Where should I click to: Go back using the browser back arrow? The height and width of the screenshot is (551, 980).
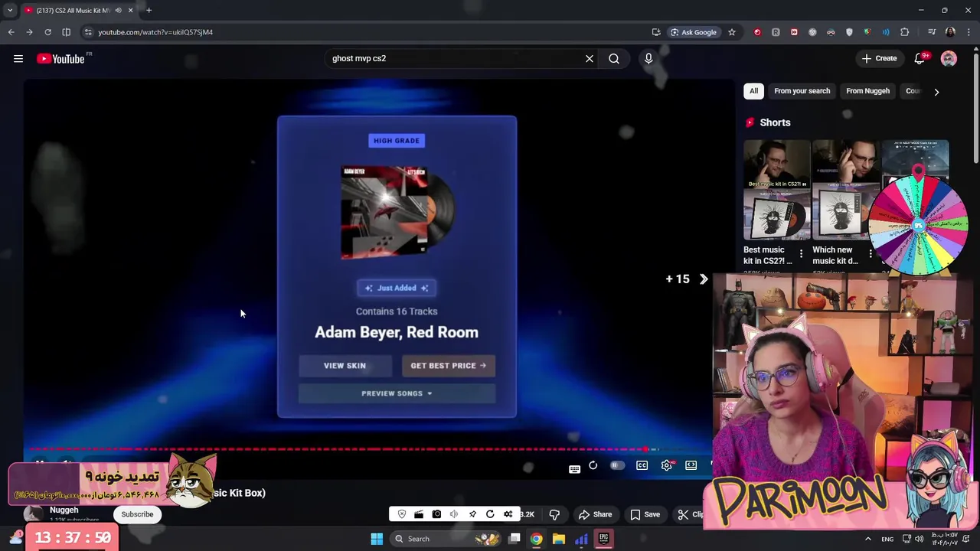tap(11, 32)
